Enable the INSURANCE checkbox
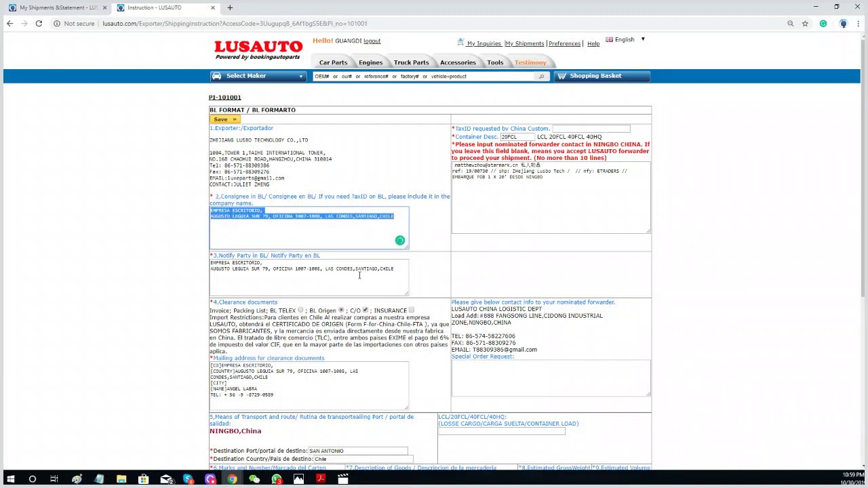Viewport: 868px width, 488px height. tap(412, 310)
